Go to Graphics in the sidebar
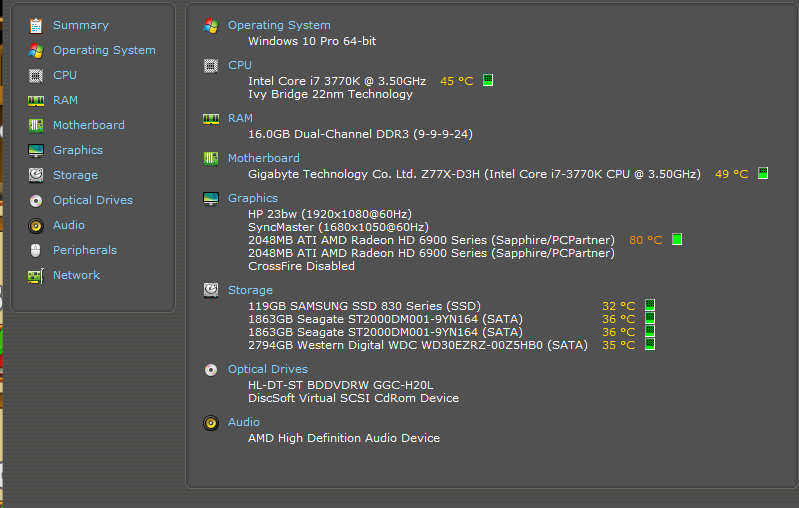The width and height of the screenshot is (799, 508). coord(78,150)
